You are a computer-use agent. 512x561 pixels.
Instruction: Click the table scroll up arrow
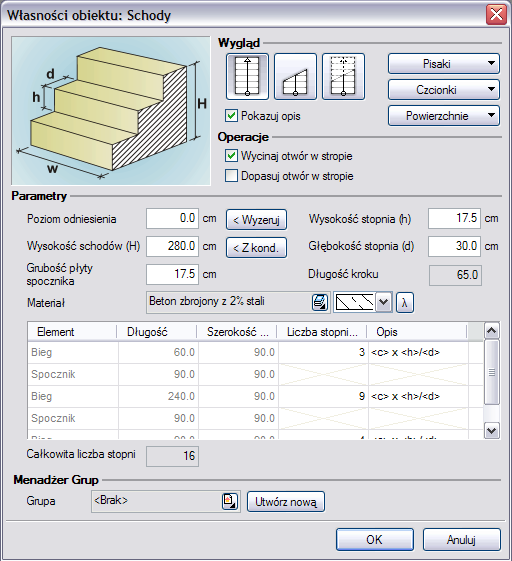click(x=492, y=331)
